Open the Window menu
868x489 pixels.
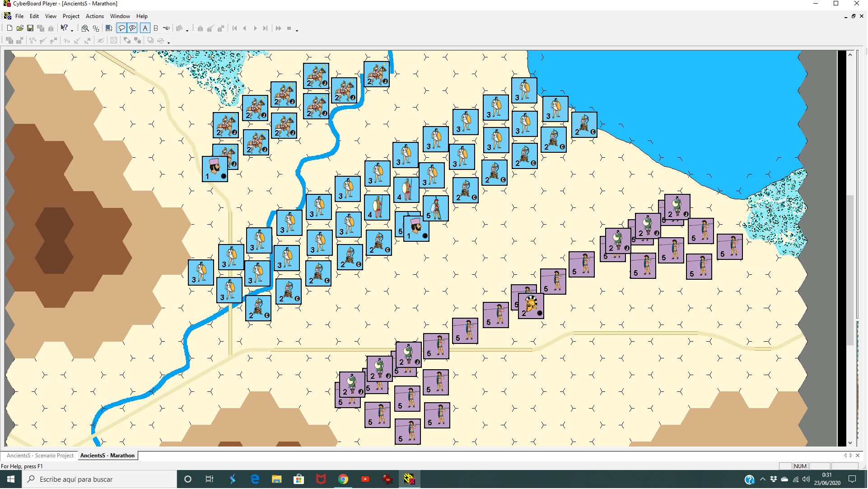[120, 16]
